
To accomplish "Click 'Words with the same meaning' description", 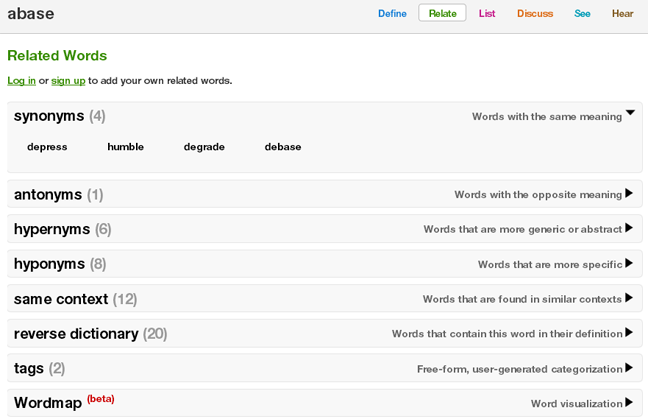I will (x=547, y=117).
